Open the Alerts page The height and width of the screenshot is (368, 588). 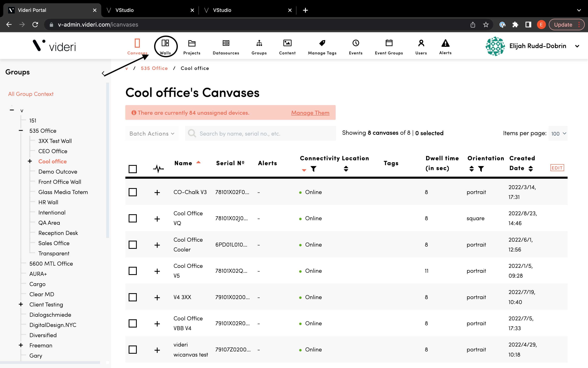445,47
